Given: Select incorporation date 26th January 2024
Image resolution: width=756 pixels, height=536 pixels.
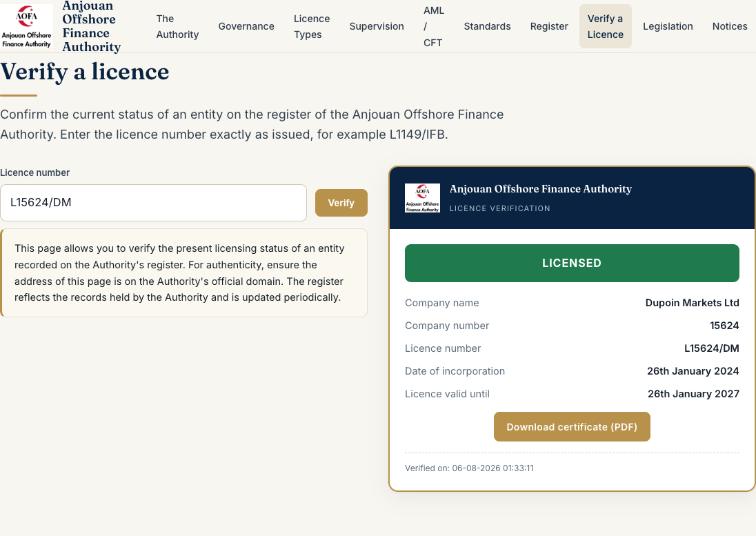Looking at the screenshot, I should pyautogui.click(x=693, y=371).
